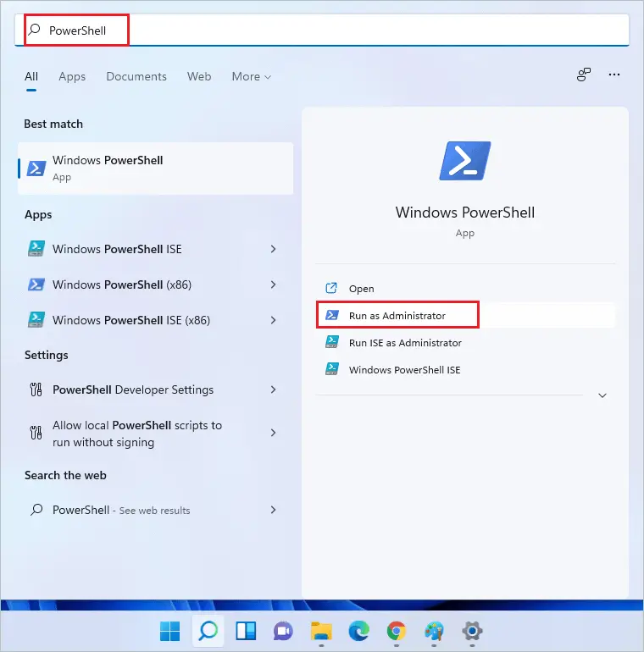Open the Settings gear in taskbar

tap(472, 631)
